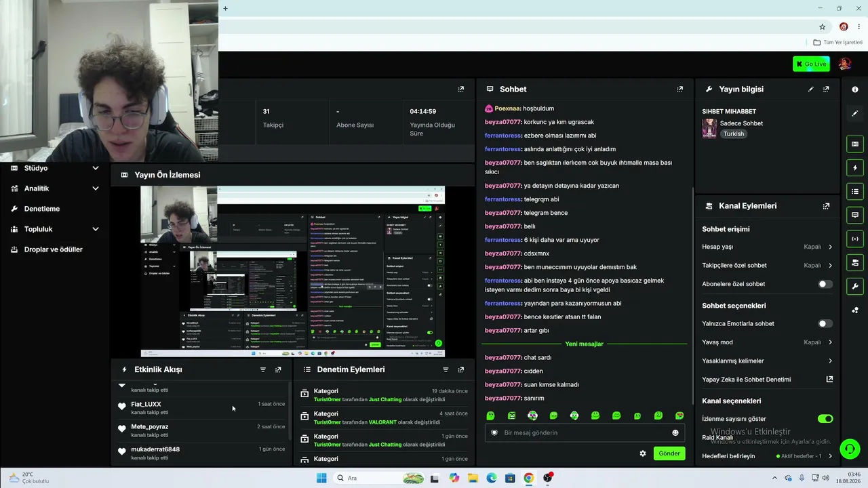Open the user avatar menu near Go Live
Screen dimensions: 868x488
tap(845, 64)
